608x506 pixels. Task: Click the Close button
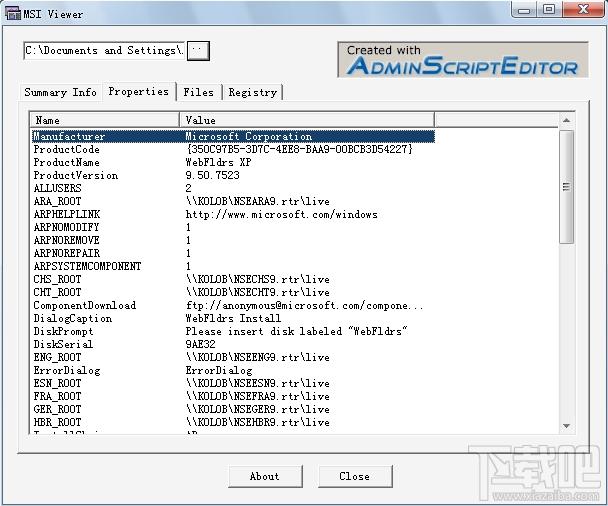click(x=355, y=476)
